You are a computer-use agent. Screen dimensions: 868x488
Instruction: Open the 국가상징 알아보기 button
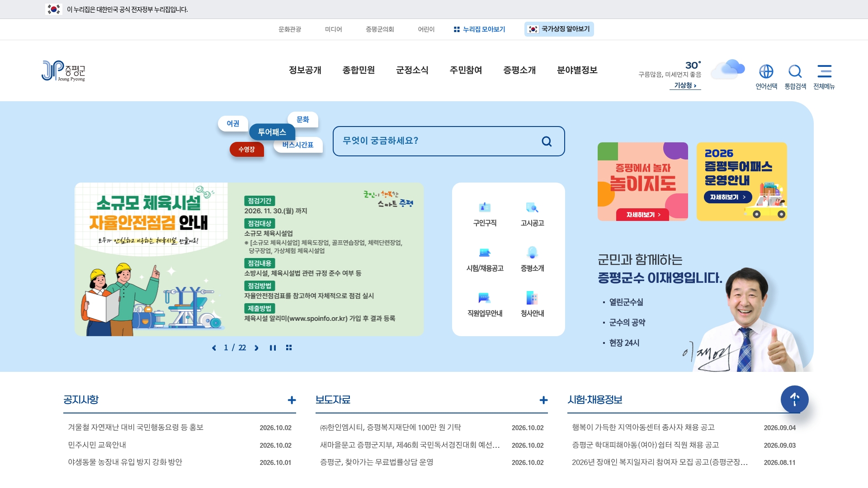559,29
